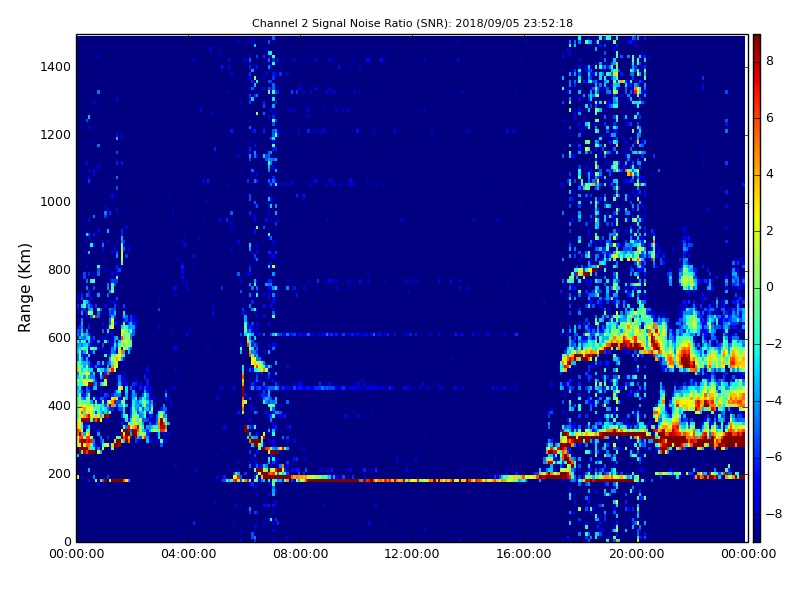Click the 20:00:00 time axis label
800x600 pixels.
tap(636, 554)
